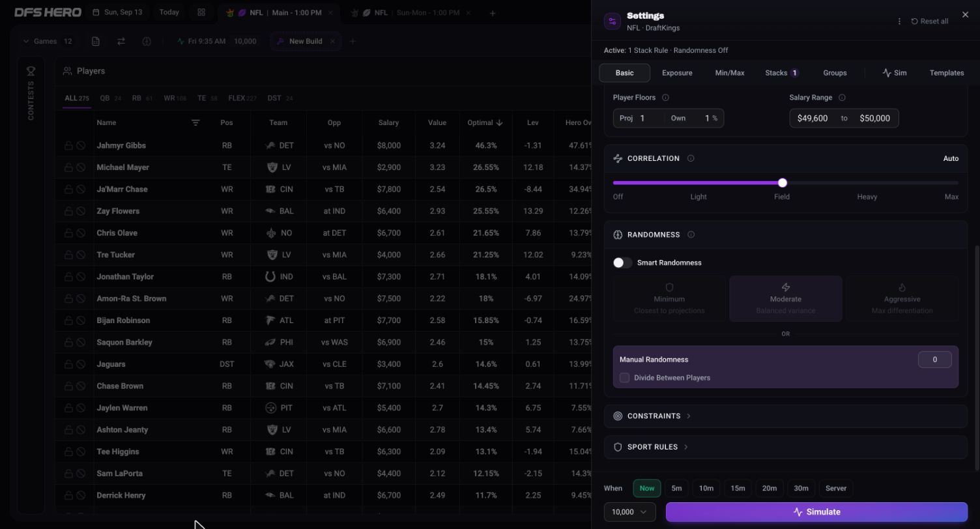This screenshot has height=529, width=980.
Task: Enable the Smart Randomness toggle
Action: tap(622, 263)
